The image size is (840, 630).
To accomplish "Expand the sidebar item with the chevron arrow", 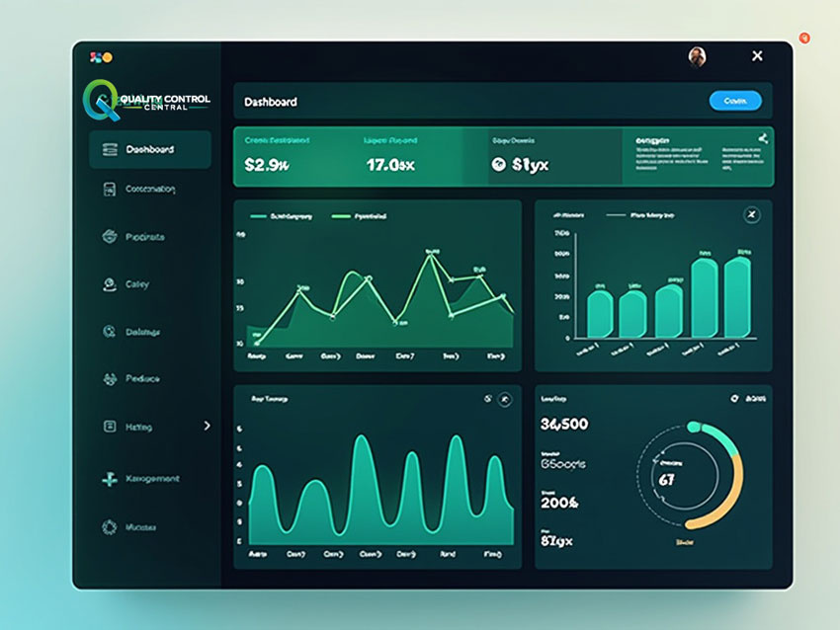I will [x=207, y=426].
